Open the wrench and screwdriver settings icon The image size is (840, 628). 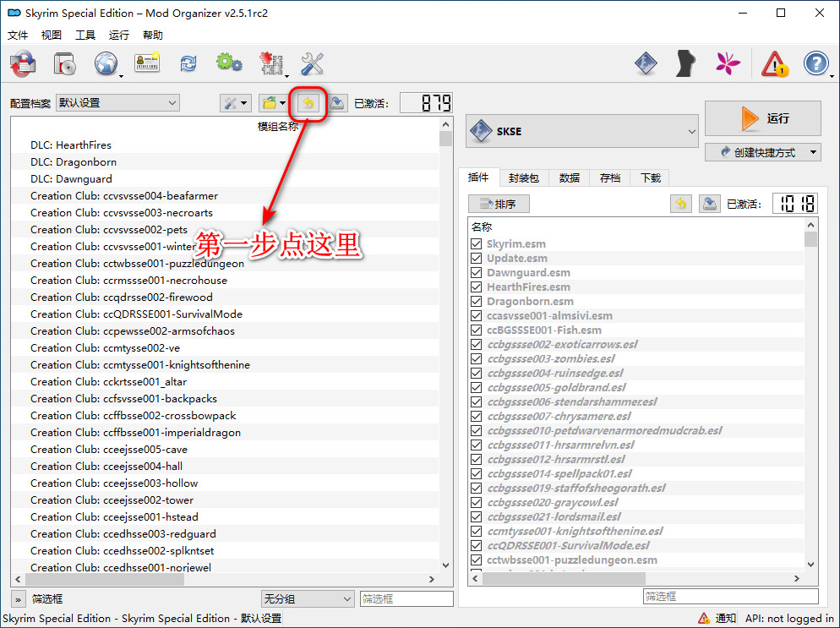pos(312,64)
